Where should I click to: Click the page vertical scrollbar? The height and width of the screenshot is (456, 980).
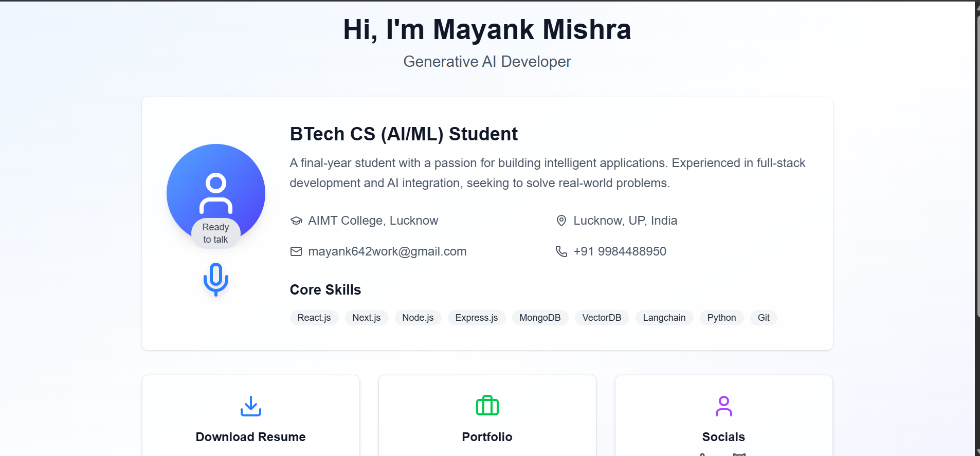977,165
